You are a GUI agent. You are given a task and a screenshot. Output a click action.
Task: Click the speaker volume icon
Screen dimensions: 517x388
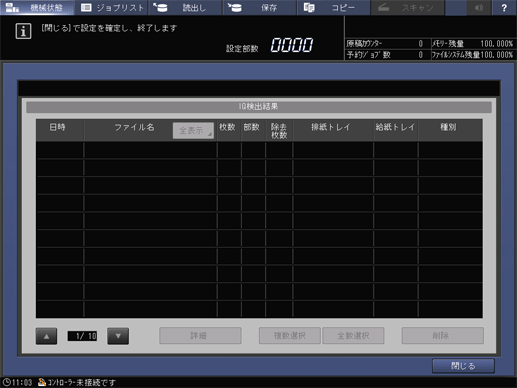[x=479, y=7]
